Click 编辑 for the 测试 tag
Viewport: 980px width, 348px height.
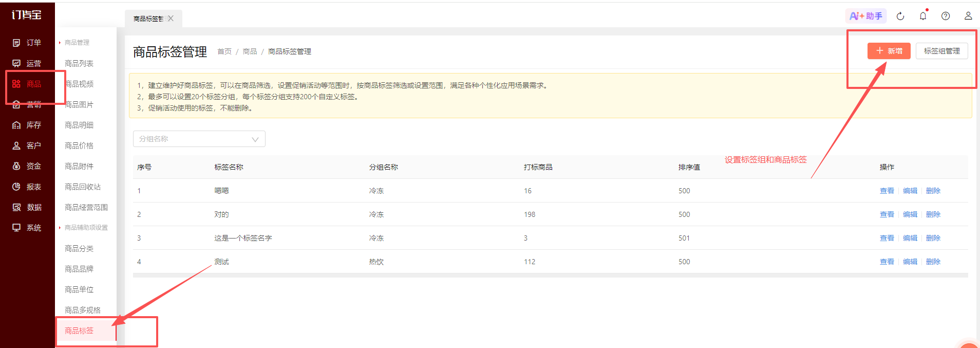click(910, 262)
